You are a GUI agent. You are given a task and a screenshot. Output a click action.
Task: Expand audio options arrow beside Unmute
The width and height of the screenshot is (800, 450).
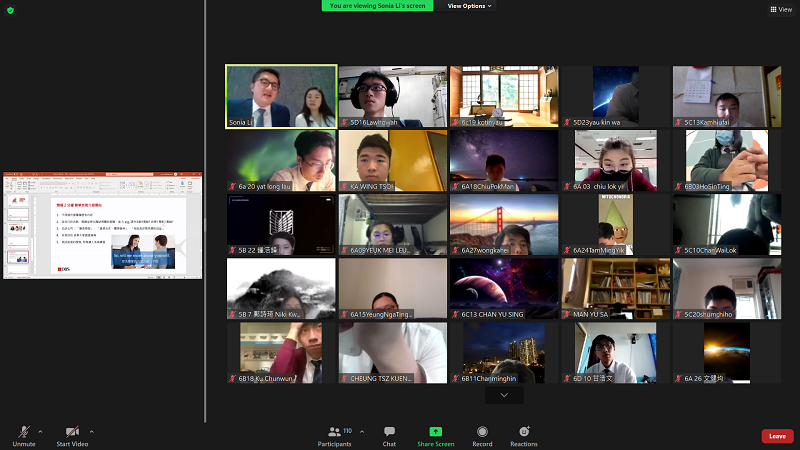[40, 431]
